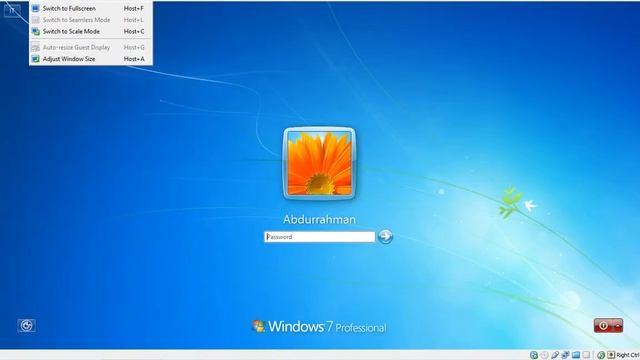640x360 pixels.
Task: Click greyed Switch to Seamless Mode entry
Action: [x=91, y=20]
